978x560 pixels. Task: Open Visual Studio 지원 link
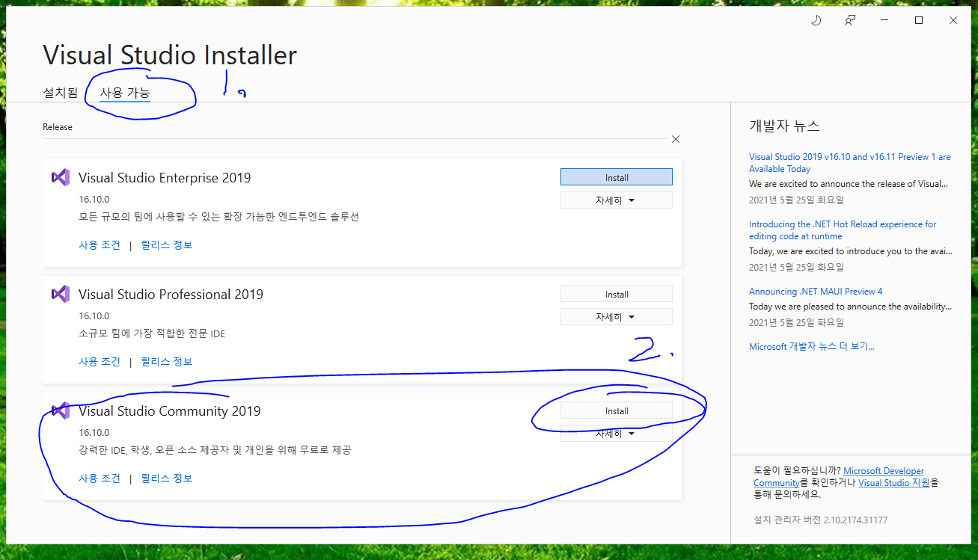click(x=894, y=483)
